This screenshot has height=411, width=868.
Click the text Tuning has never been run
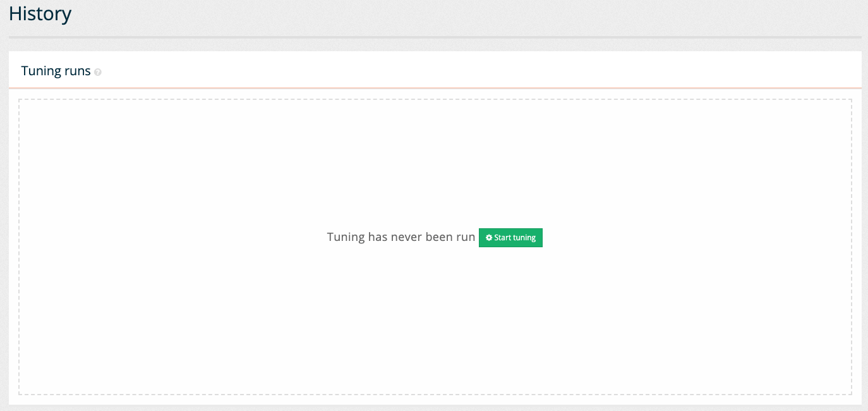point(401,237)
